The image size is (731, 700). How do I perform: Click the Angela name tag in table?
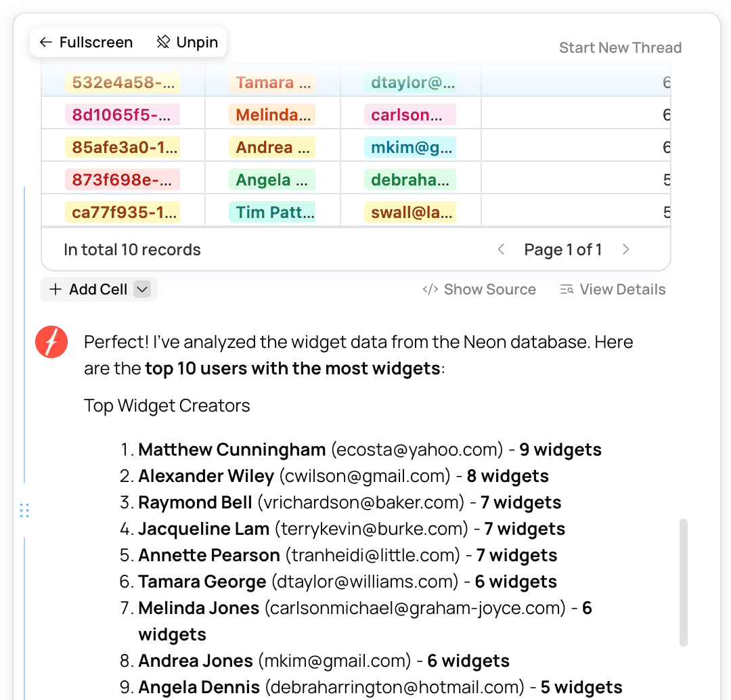tap(272, 180)
